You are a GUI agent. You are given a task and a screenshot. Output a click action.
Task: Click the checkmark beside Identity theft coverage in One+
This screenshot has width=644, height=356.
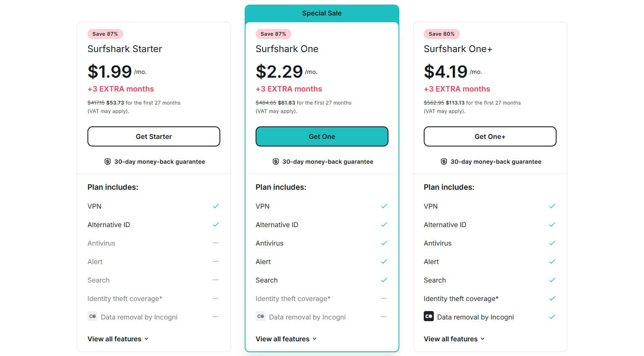click(x=552, y=298)
